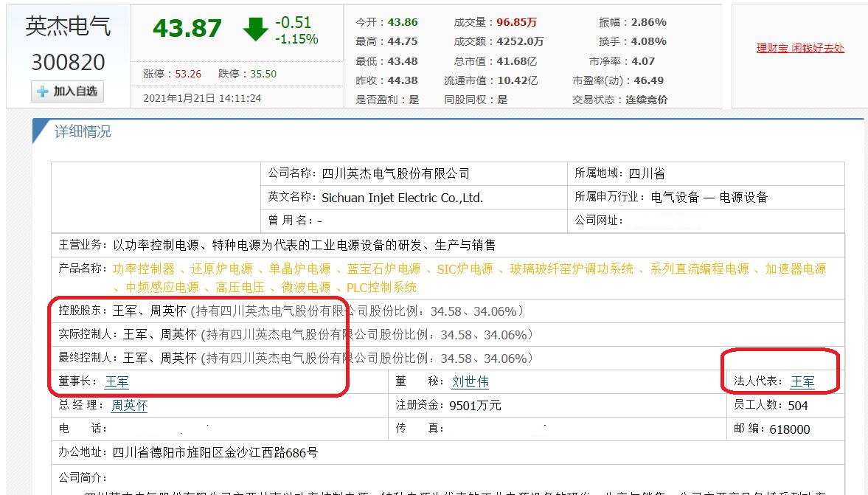Click the 流通市值 value 10.42亿
This screenshot has height=495, width=868.
coord(518,81)
